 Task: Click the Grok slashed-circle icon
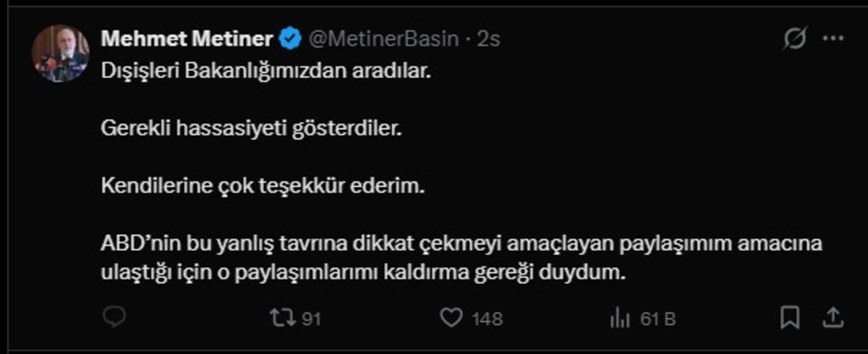pyautogui.click(x=794, y=39)
